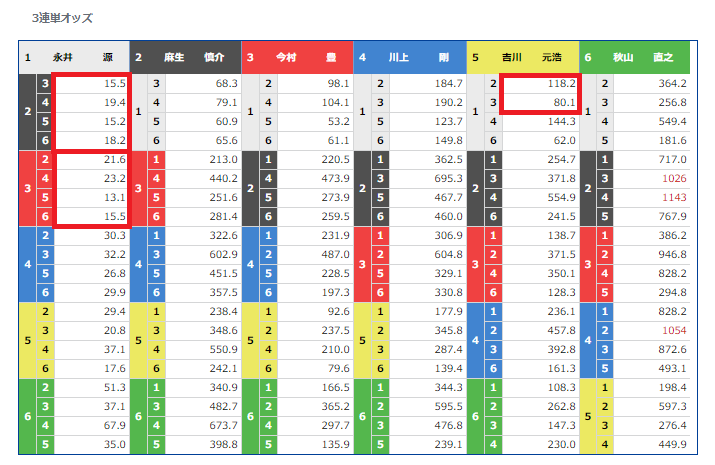Viewport: 715px width, 465px height.
Task: Click the odds value 872.6
Action: [672, 350]
